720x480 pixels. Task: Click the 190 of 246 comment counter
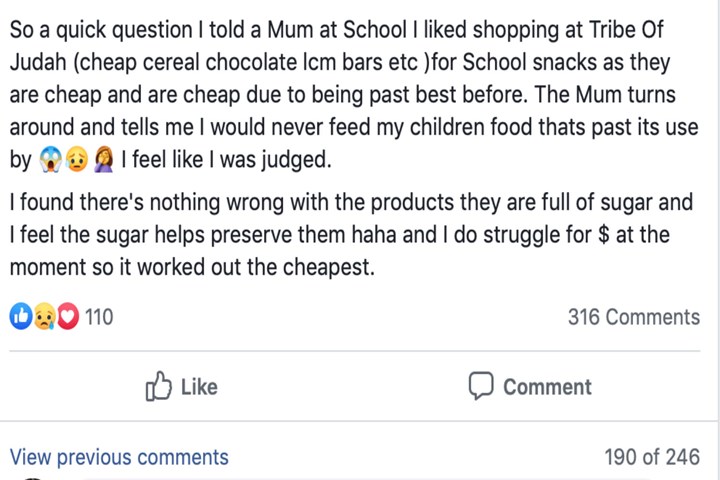point(651,457)
